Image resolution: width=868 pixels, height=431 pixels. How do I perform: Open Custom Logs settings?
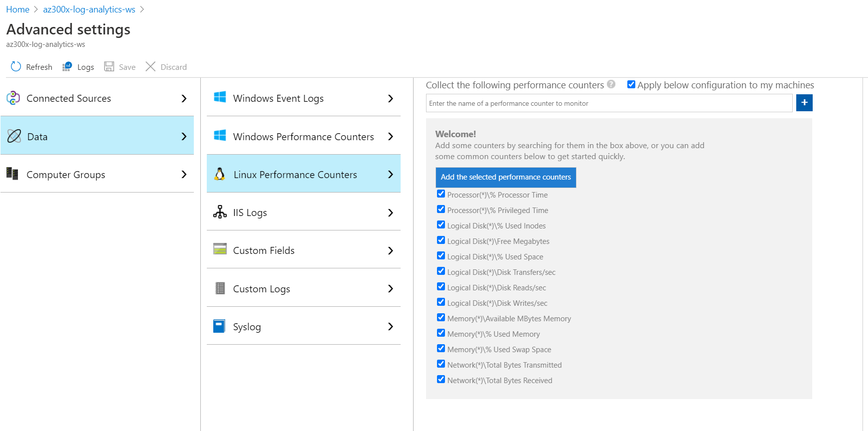pos(303,288)
